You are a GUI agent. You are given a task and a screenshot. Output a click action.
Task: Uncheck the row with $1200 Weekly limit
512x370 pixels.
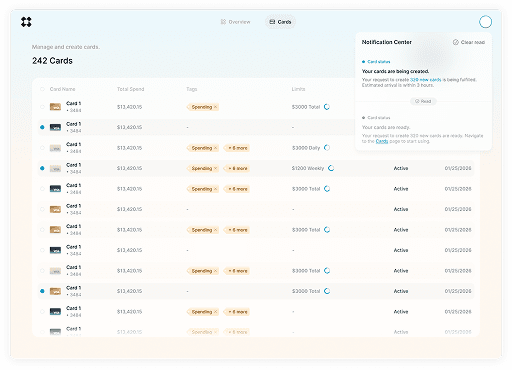42,168
